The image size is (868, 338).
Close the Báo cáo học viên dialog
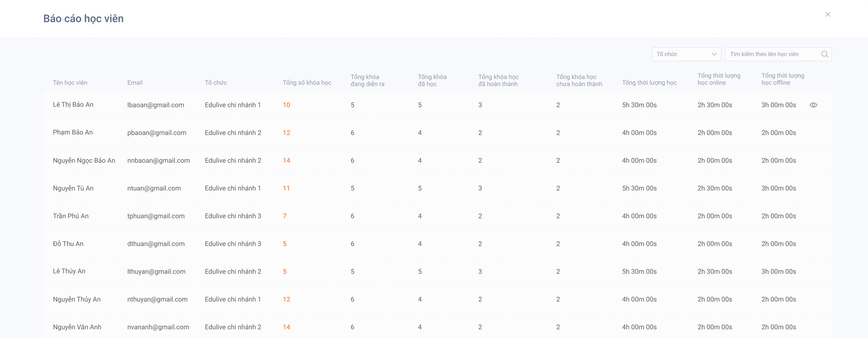(x=827, y=14)
